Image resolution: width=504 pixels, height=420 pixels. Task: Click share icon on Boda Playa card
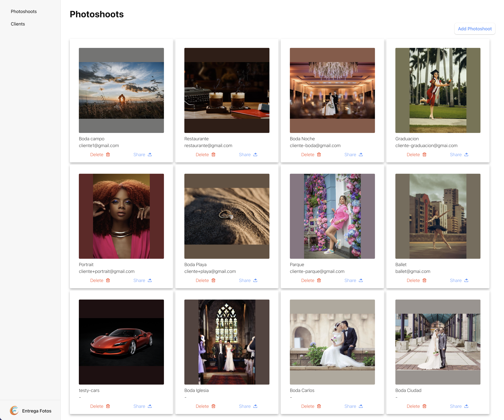(x=255, y=280)
